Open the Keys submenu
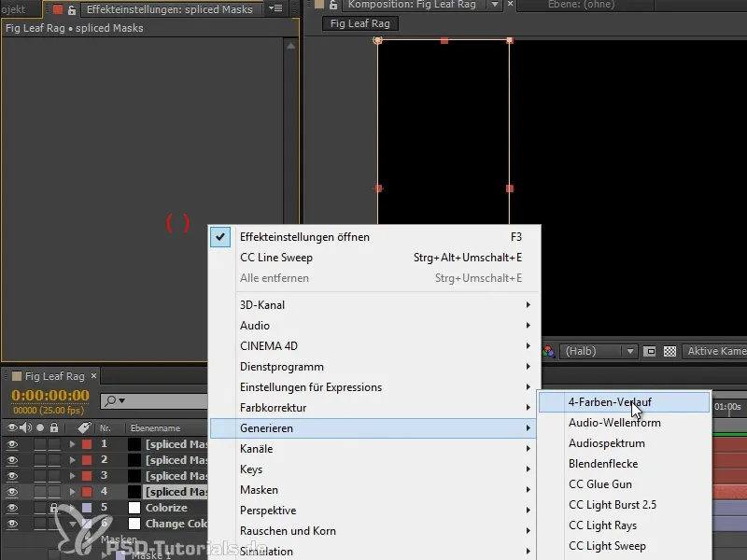Screen dimensions: 747x560 click(375, 469)
